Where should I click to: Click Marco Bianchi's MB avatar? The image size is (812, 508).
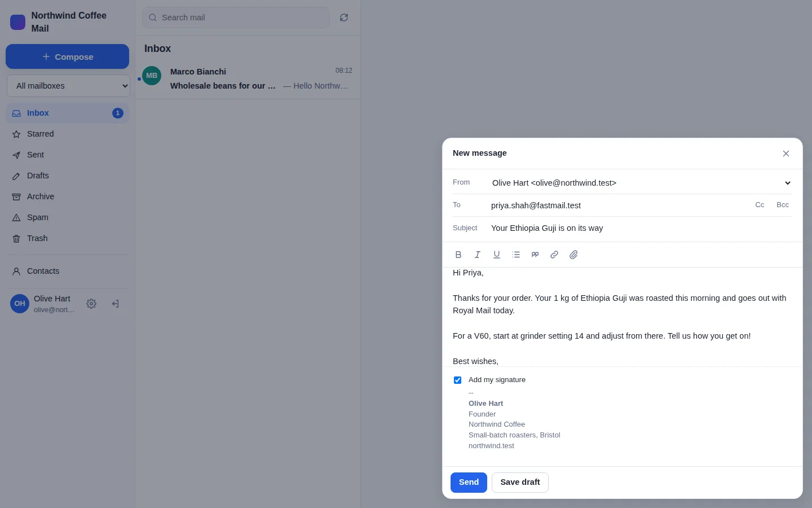(152, 76)
